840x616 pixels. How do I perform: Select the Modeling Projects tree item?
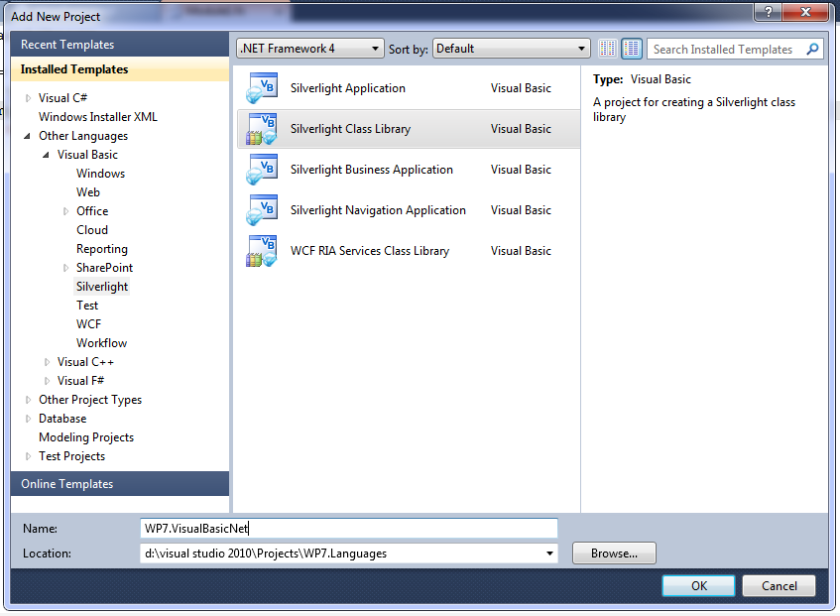(x=86, y=437)
